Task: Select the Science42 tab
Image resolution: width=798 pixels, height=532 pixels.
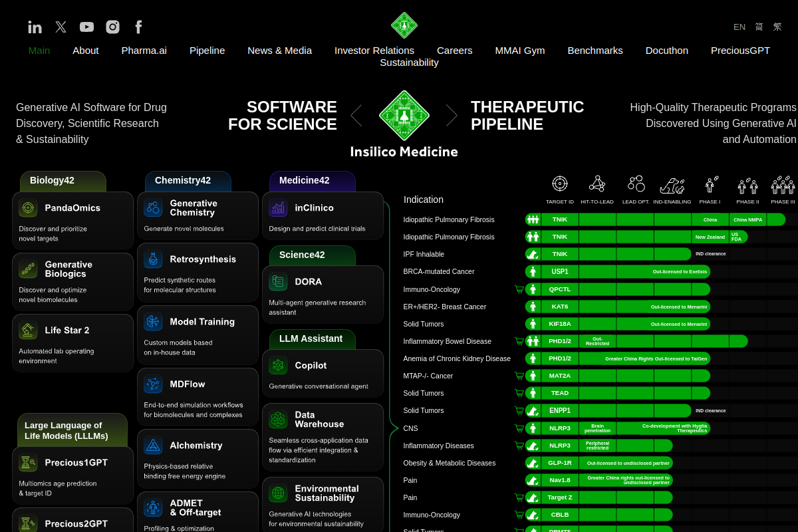Action: tap(313, 255)
